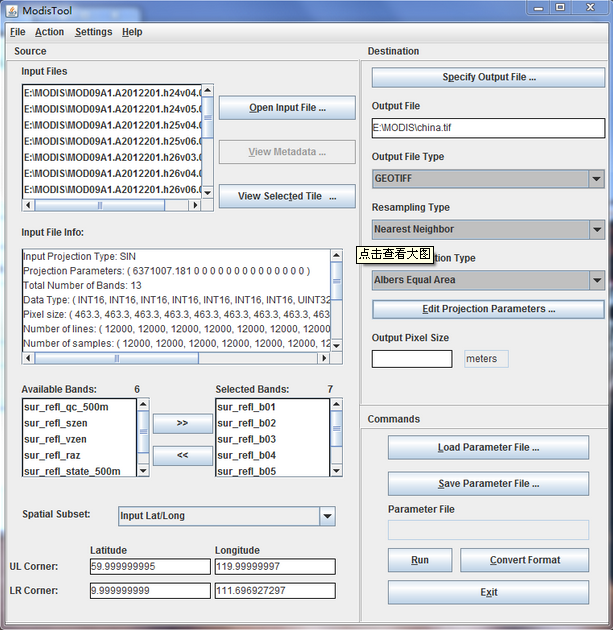
Task: Select sur_refl_state_500m in Available Bands
Action: [80, 470]
